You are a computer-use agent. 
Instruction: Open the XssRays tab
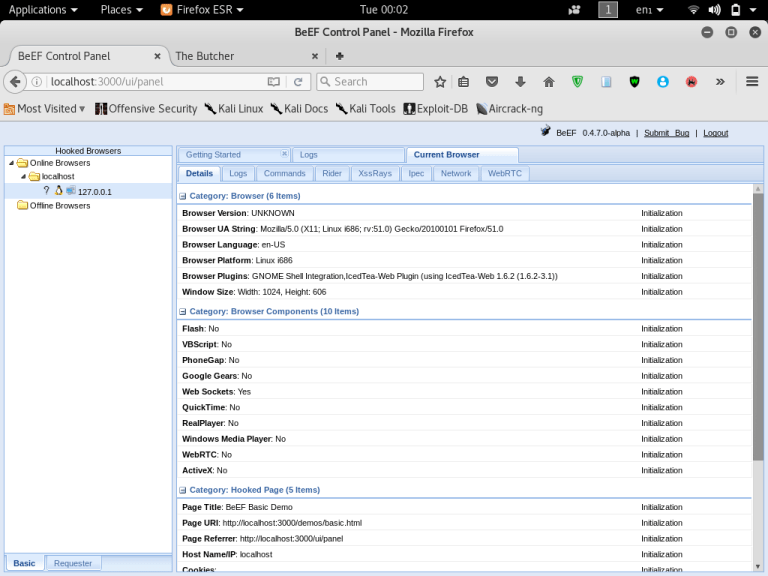pyautogui.click(x=375, y=173)
